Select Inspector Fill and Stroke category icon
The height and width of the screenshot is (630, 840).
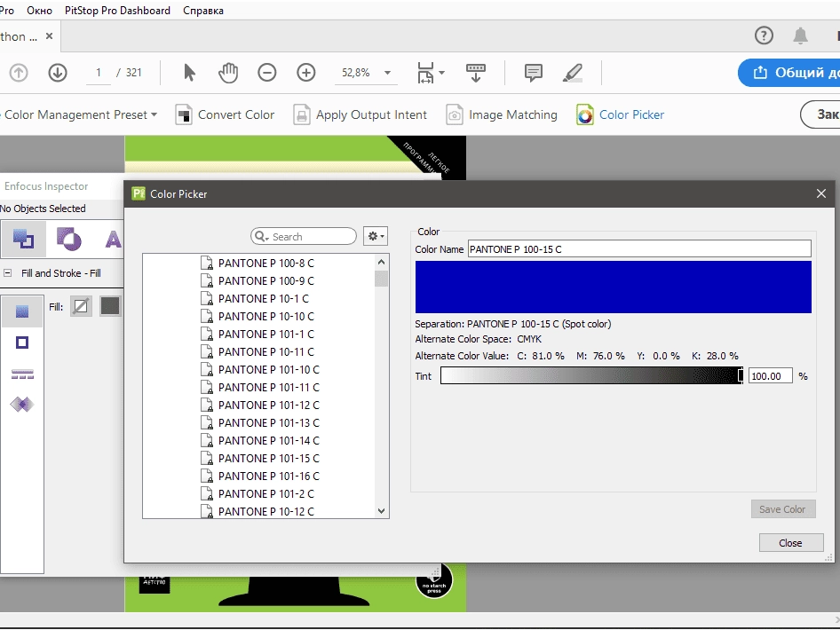[23, 239]
